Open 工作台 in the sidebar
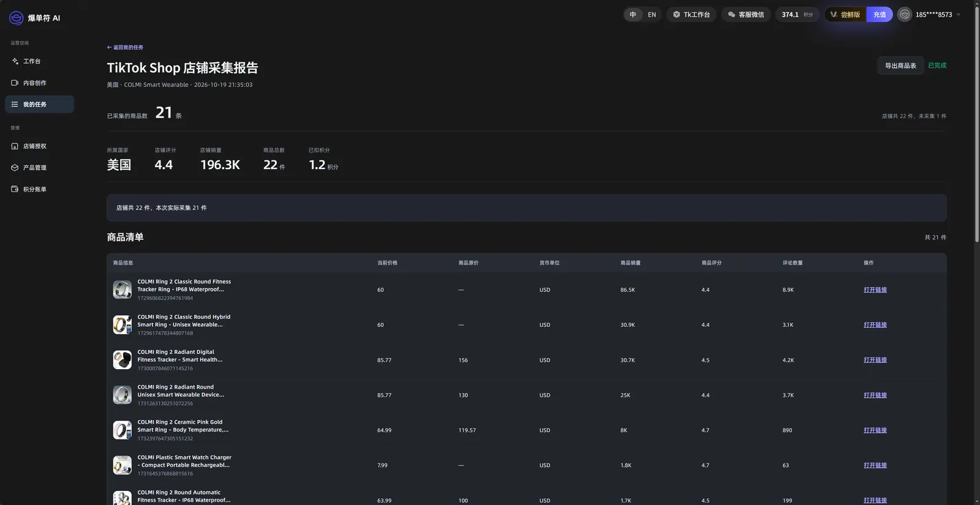 (x=39, y=61)
